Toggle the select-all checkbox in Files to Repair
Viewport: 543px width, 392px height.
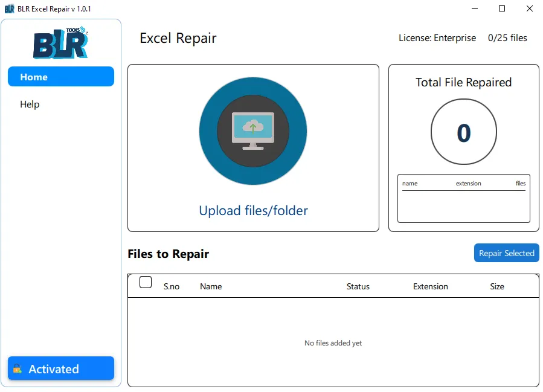(x=146, y=282)
